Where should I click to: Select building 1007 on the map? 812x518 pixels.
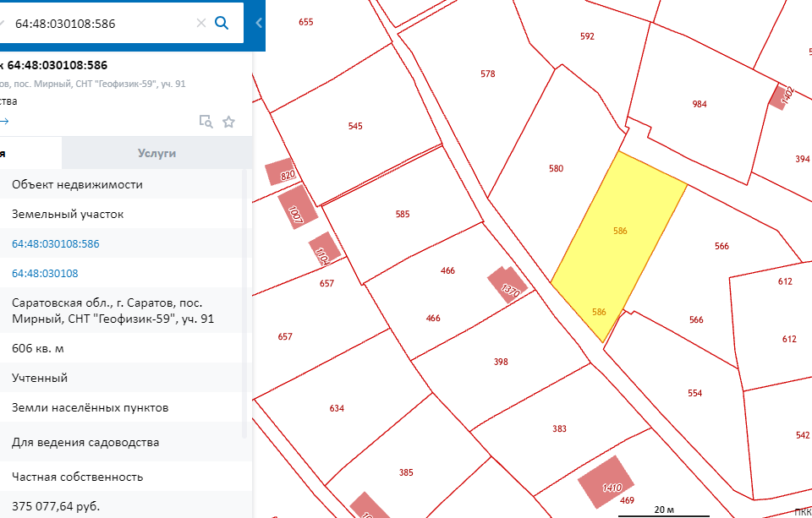click(299, 208)
